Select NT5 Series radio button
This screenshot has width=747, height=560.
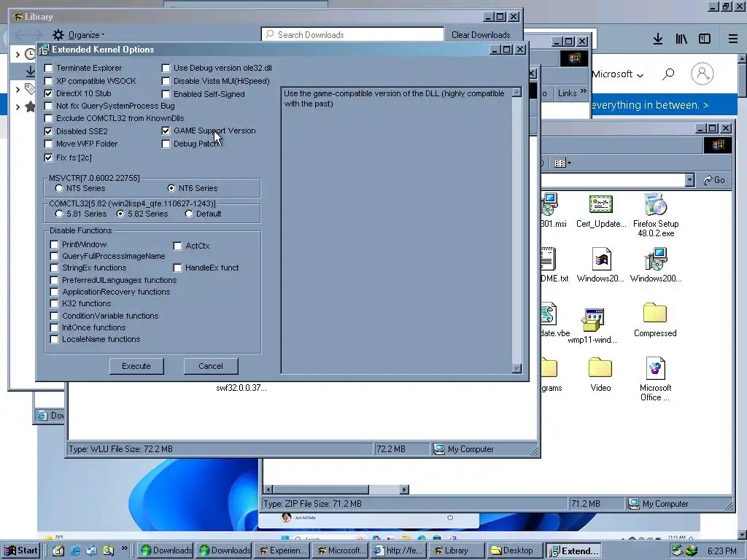coord(59,188)
